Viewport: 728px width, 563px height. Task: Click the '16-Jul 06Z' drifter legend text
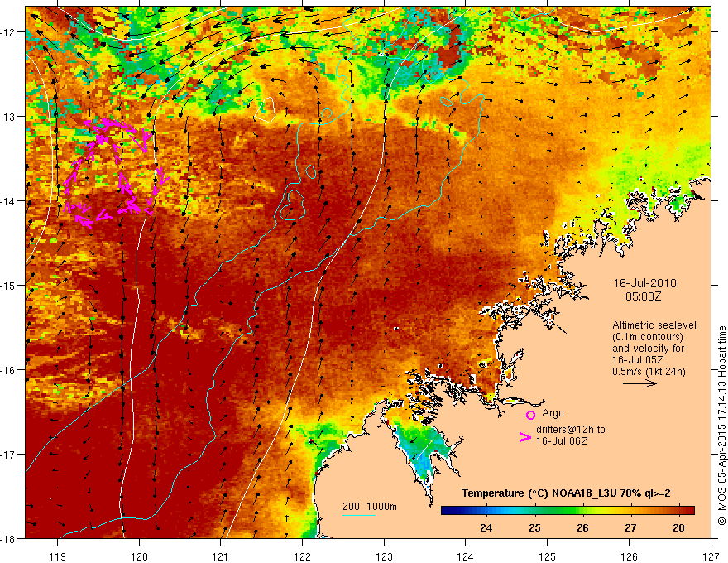[x=562, y=440]
